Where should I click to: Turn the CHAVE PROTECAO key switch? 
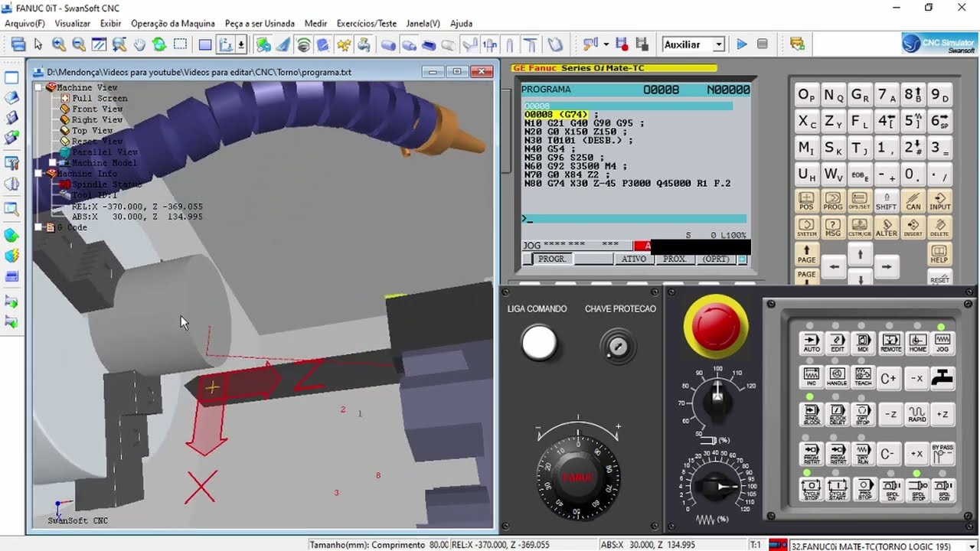pyautogui.click(x=619, y=347)
